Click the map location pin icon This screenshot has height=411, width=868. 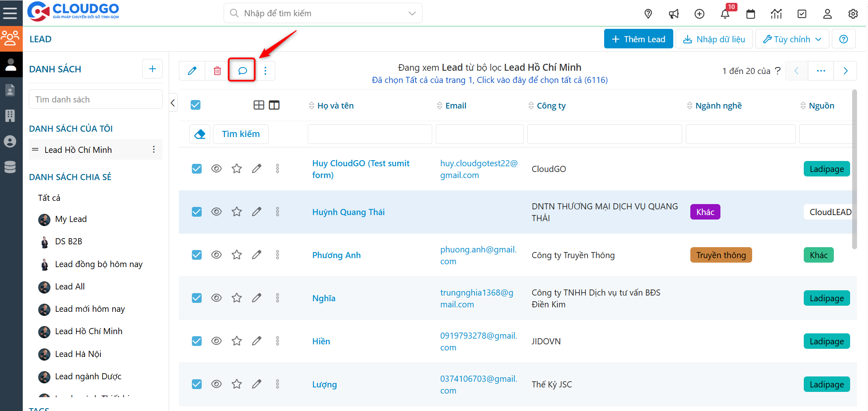coord(648,14)
